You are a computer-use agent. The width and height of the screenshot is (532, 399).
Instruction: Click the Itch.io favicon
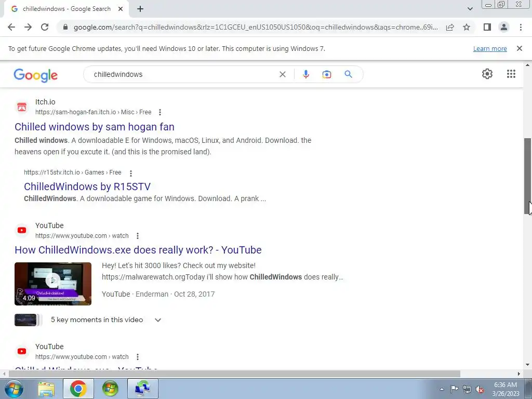22,107
